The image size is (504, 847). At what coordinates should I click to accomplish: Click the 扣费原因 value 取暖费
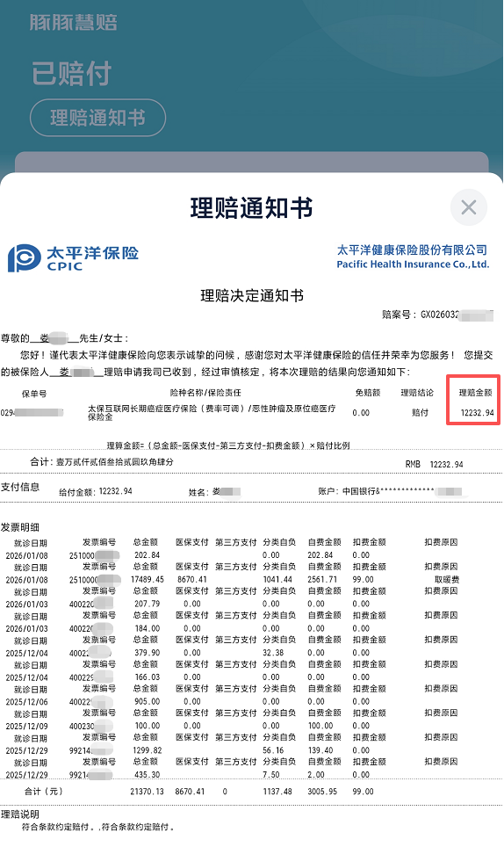447,579
